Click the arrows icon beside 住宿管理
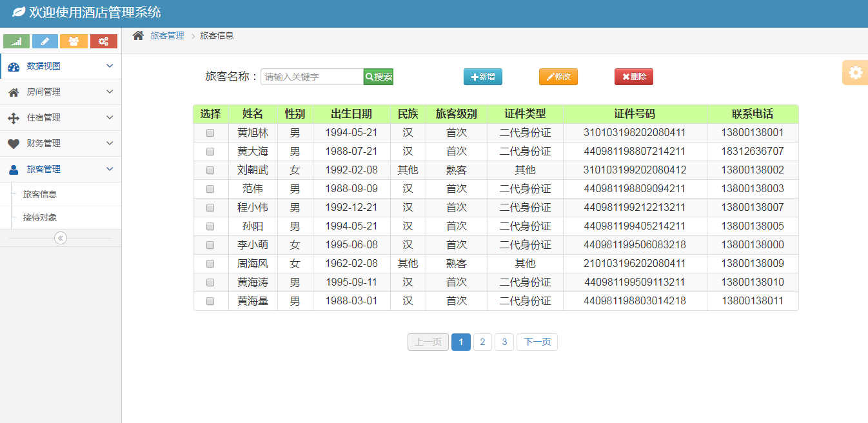This screenshot has width=868, height=423. tap(14, 118)
